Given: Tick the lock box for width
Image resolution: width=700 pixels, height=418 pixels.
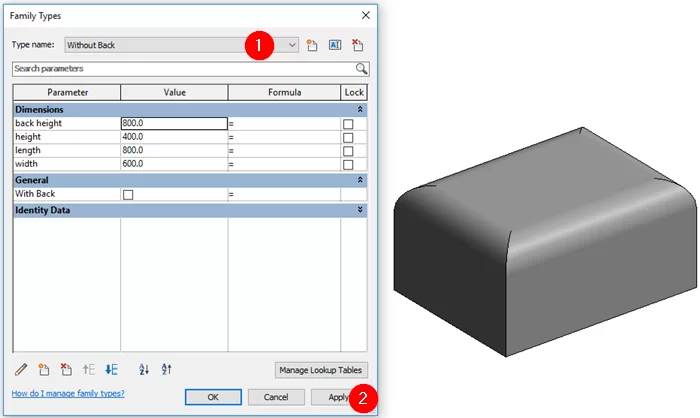Looking at the screenshot, I should click(348, 164).
